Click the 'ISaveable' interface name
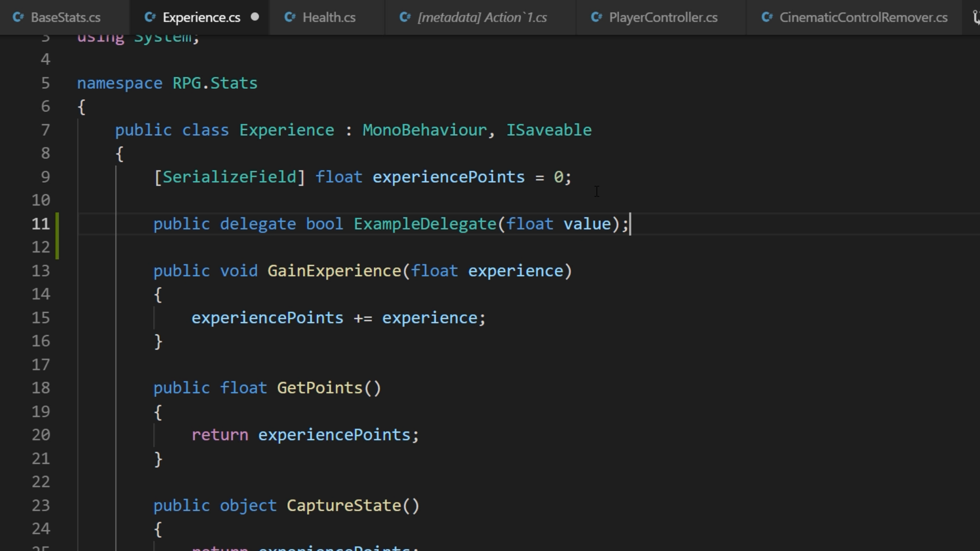 click(x=549, y=130)
